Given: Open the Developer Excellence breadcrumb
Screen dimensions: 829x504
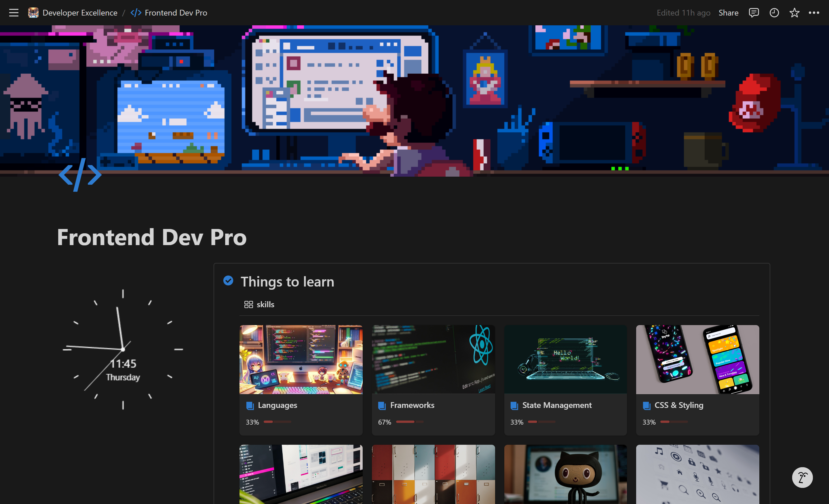Looking at the screenshot, I should tap(80, 13).
